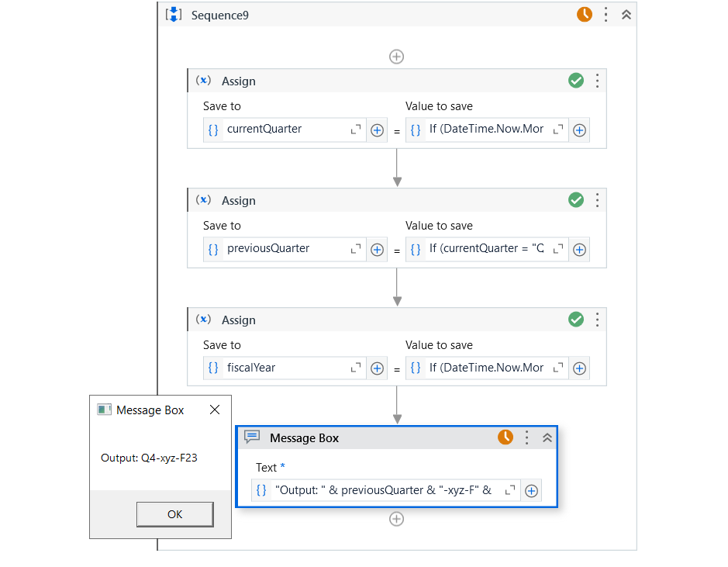Click the Sequence9 orange clock icon
Viewport: 728px width, 567px height.
tap(584, 15)
